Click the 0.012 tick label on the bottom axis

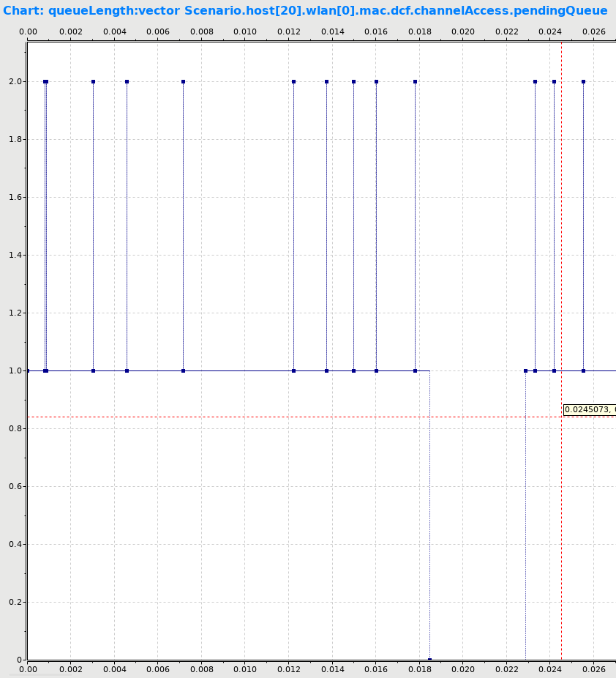pos(289,669)
